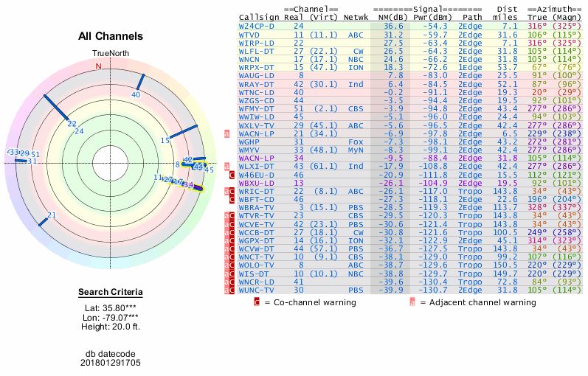Click the Search Criteria heading
The image size is (588, 376).
[110, 292]
